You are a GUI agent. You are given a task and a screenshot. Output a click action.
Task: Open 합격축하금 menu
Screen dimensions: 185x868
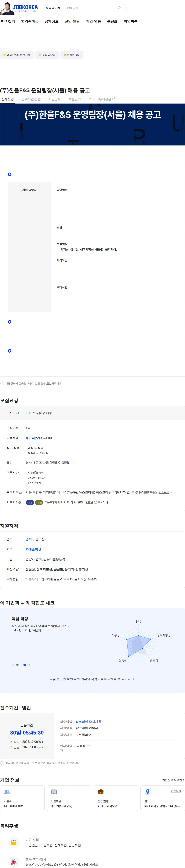click(30, 21)
